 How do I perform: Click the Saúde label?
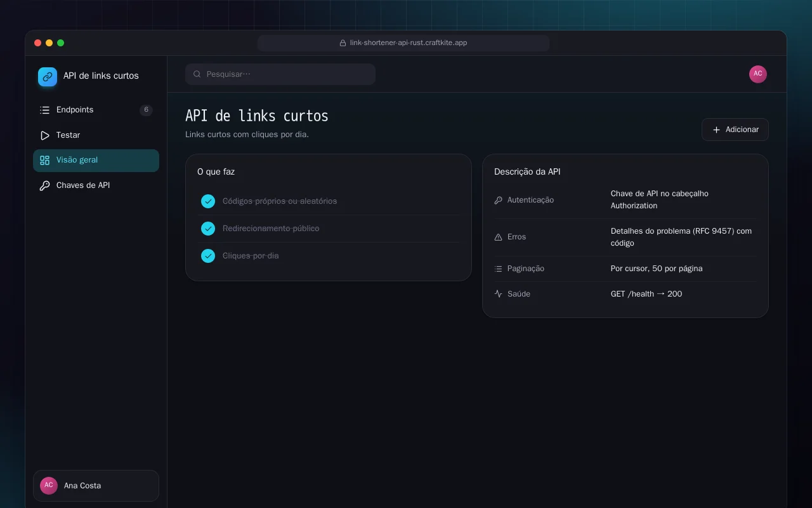click(x=519, y=294)
